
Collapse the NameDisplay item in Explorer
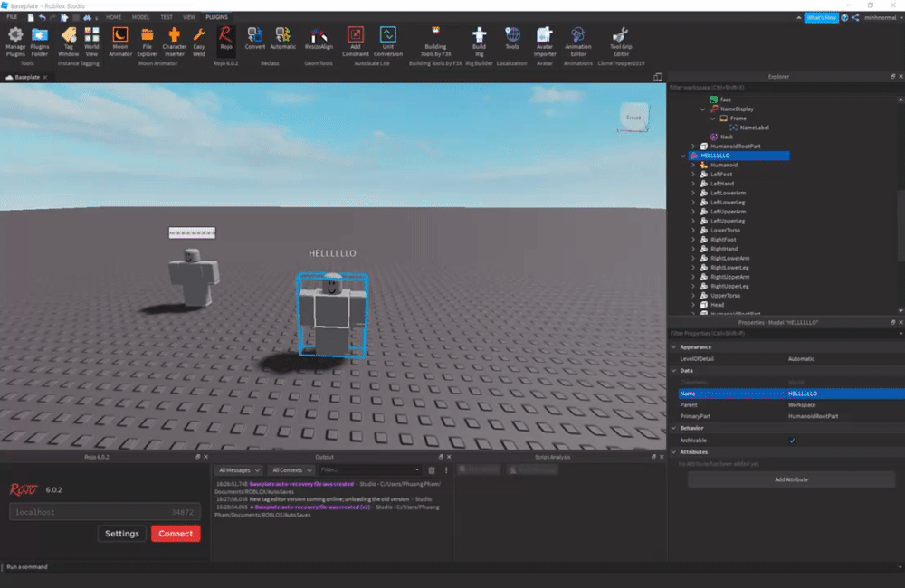[x=703, y=109]
